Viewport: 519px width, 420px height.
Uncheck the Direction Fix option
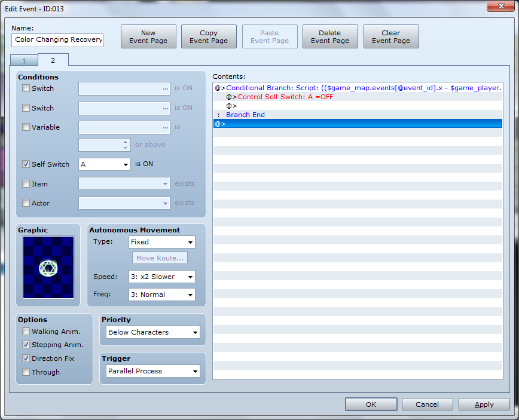point(26,358)
